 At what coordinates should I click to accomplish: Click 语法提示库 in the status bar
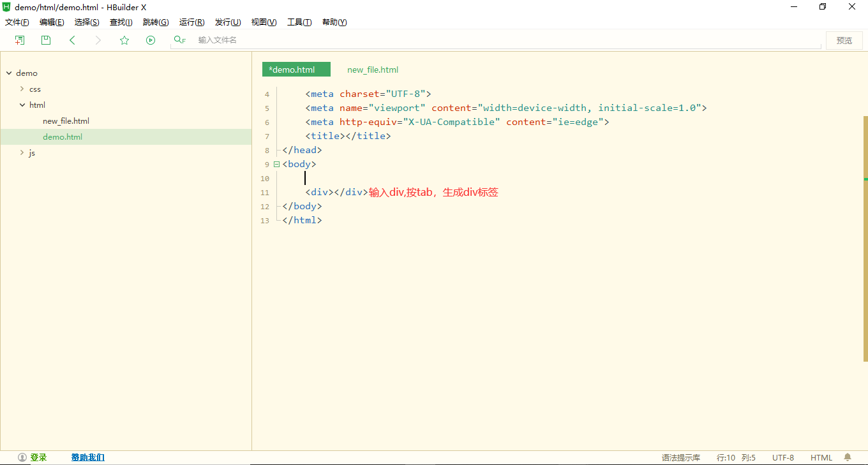pyautogui.click(x=681, y=457)
